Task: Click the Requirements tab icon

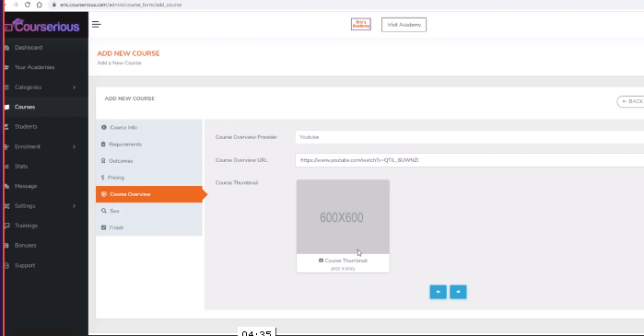Action: pos(103,145)
